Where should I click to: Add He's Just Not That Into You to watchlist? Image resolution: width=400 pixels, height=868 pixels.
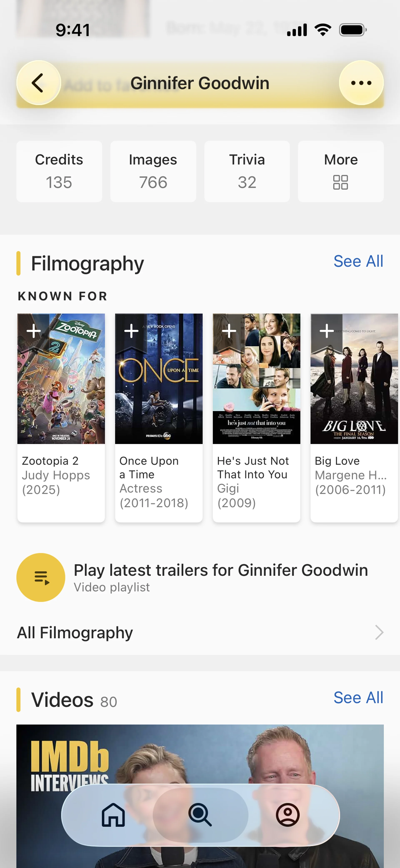coord(229,331)
